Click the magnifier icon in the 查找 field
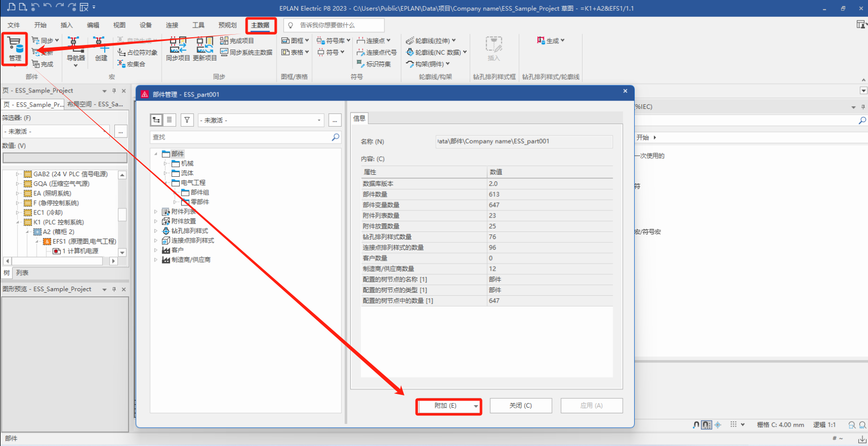 coord(335,137)
